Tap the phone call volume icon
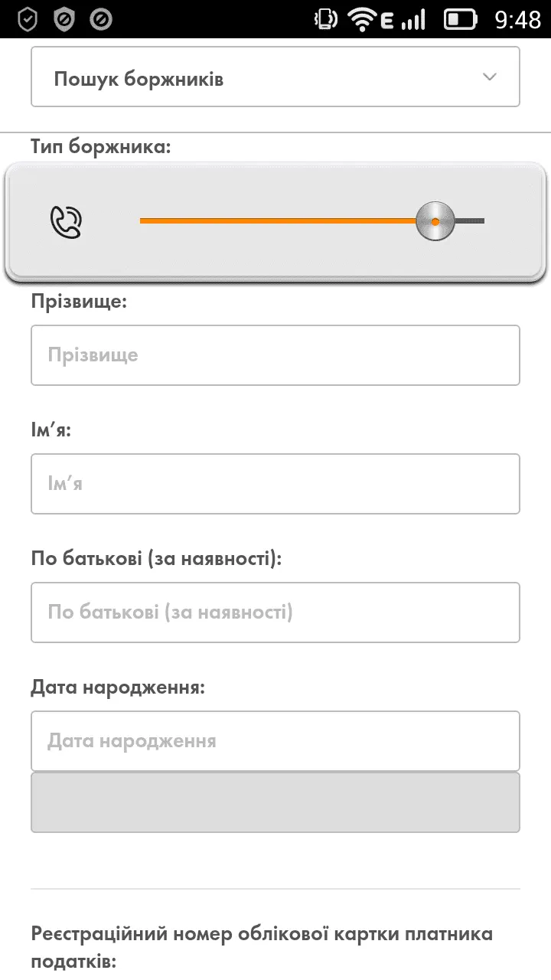The width and height of the screenshot is (551, 980). click(x=66, y=222)
